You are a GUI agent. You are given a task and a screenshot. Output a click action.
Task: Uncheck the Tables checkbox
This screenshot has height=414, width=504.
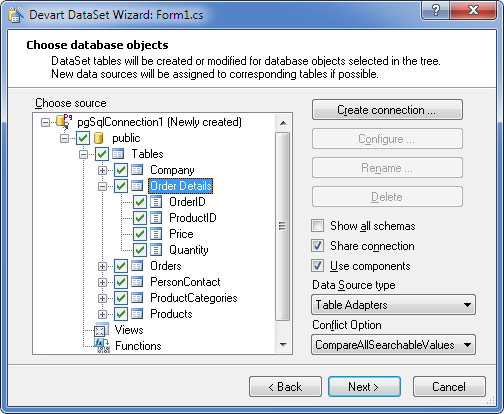coord(102,154)
